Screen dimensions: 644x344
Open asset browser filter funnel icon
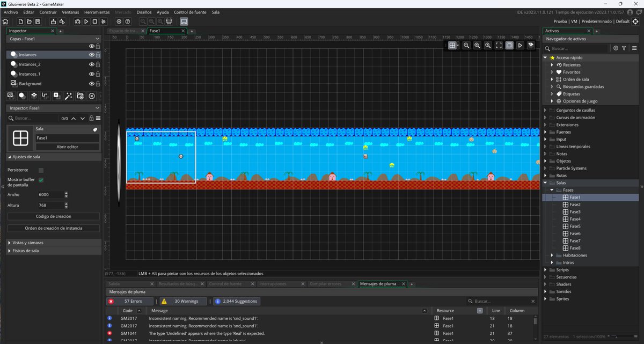click(x=624, y=48)
